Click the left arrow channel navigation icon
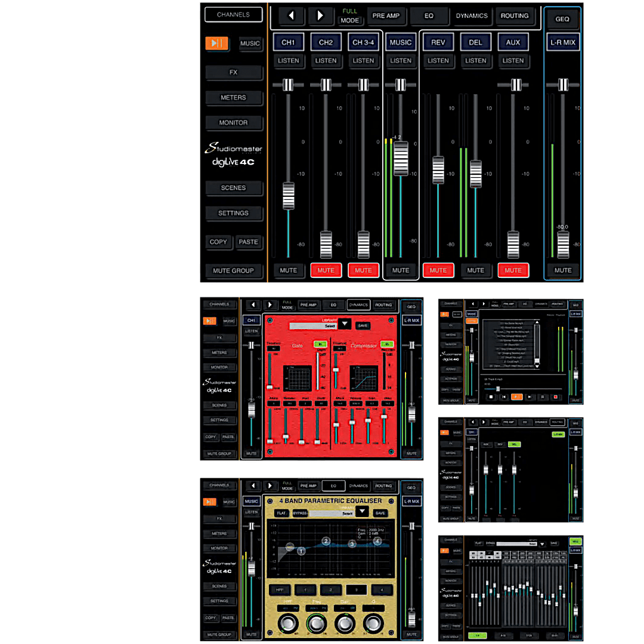 tap(292, 16)
